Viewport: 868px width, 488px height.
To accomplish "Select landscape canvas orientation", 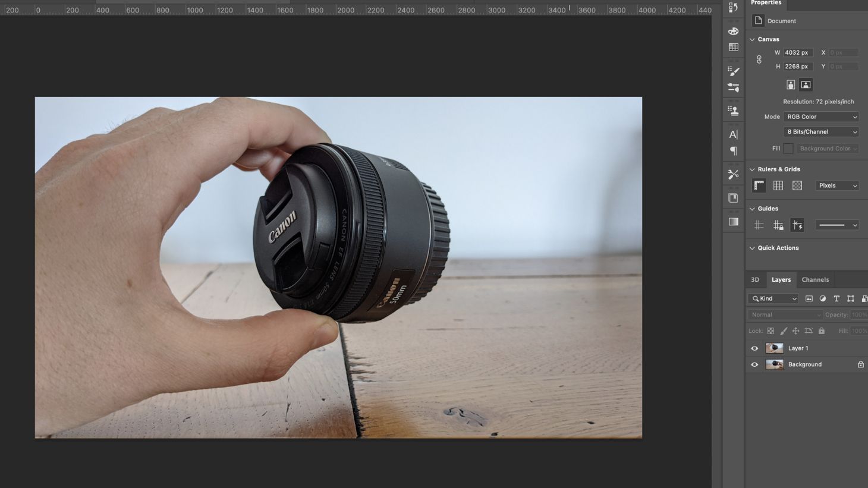I will (805, 84).
